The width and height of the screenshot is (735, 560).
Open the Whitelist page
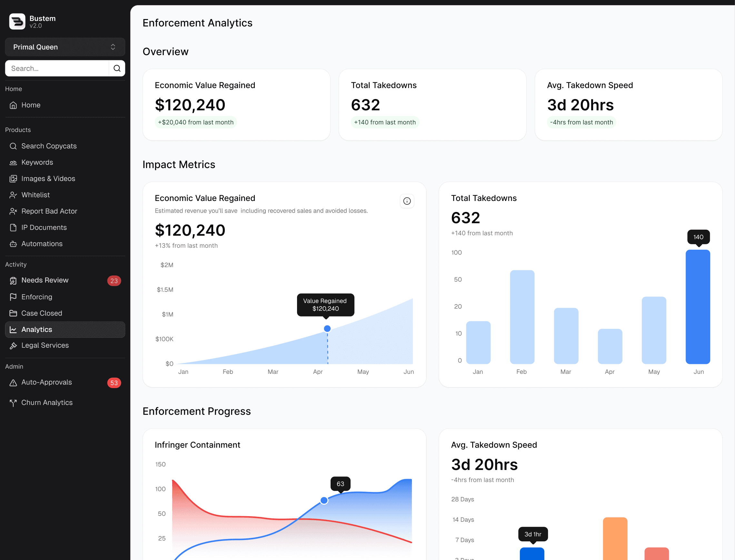[x=35, y=195]
